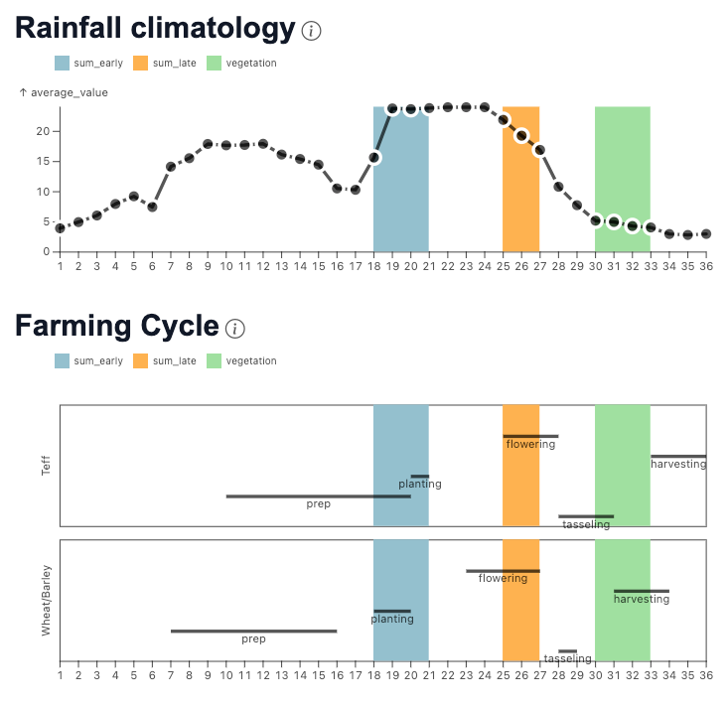Screen dimensions: 728x707
Task: Select the Wheat/Barley harvesting bar
Action: click(641, 591)
